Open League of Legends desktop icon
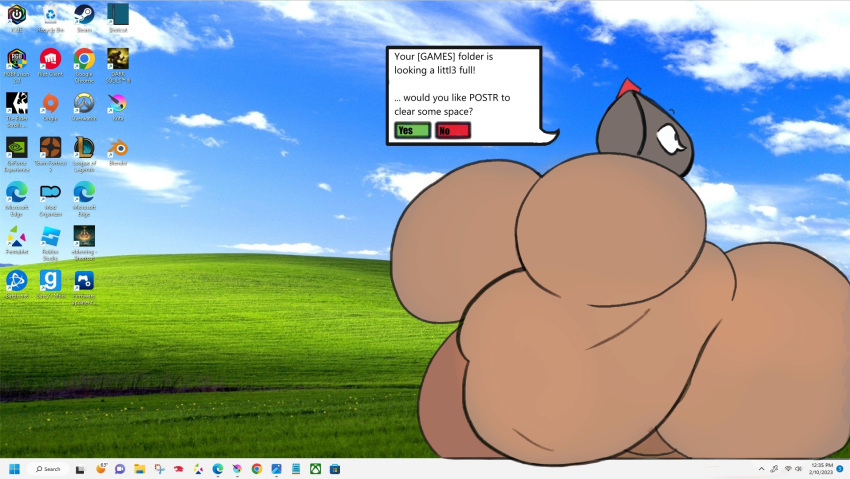Image resolution: width=850 pixels, height=479 pixels. point(84,147)
